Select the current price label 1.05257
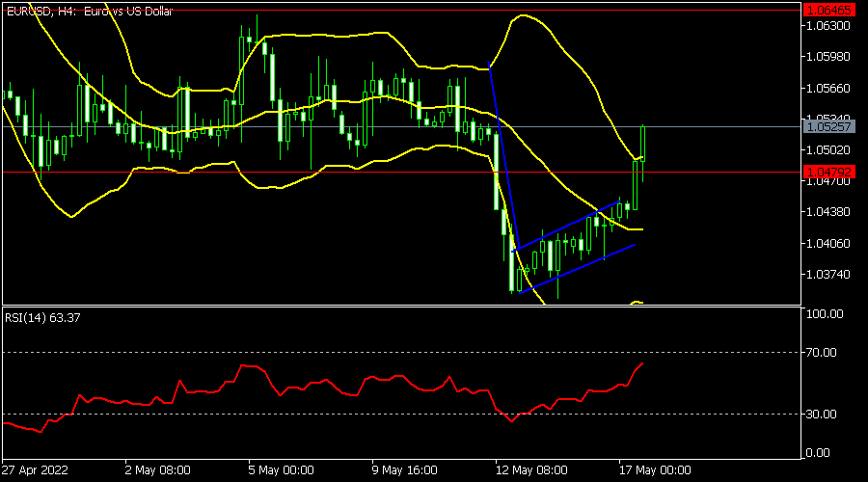This screenshot has width=868, height=482. pos(828,126)
